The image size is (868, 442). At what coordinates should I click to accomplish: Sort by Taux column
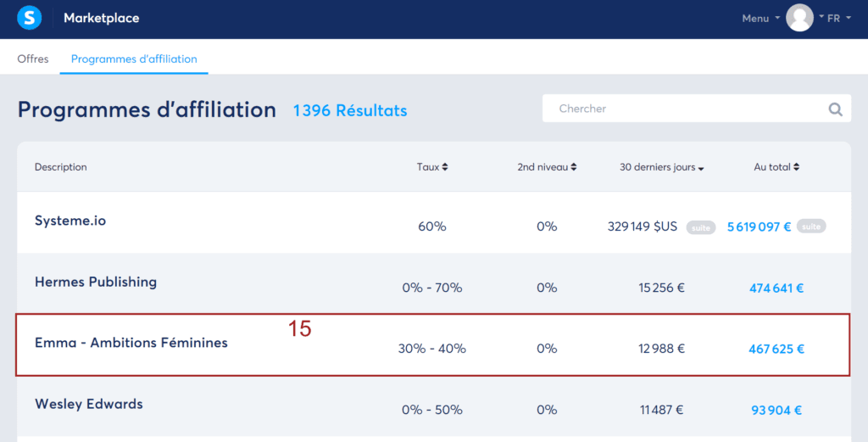point(432,167)
